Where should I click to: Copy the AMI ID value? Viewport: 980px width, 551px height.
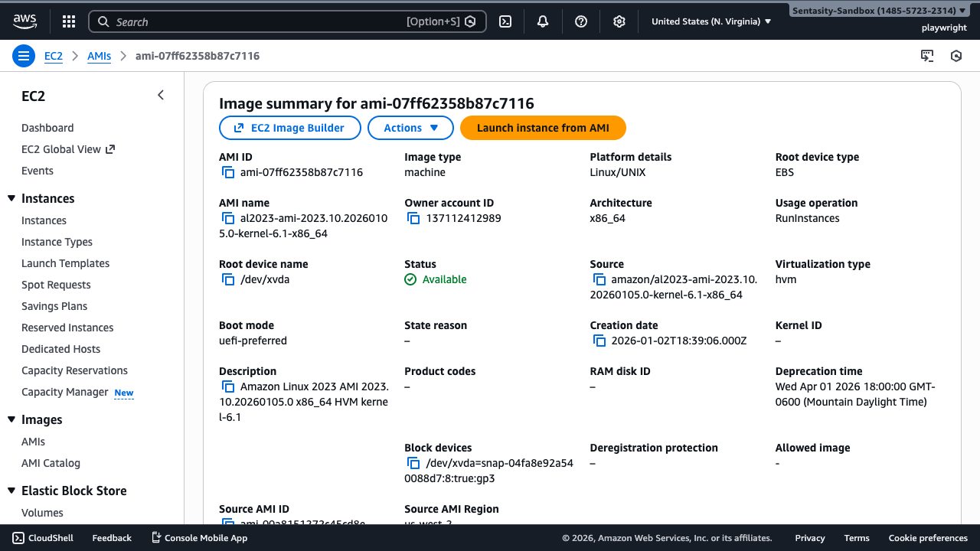coord(228,173)
